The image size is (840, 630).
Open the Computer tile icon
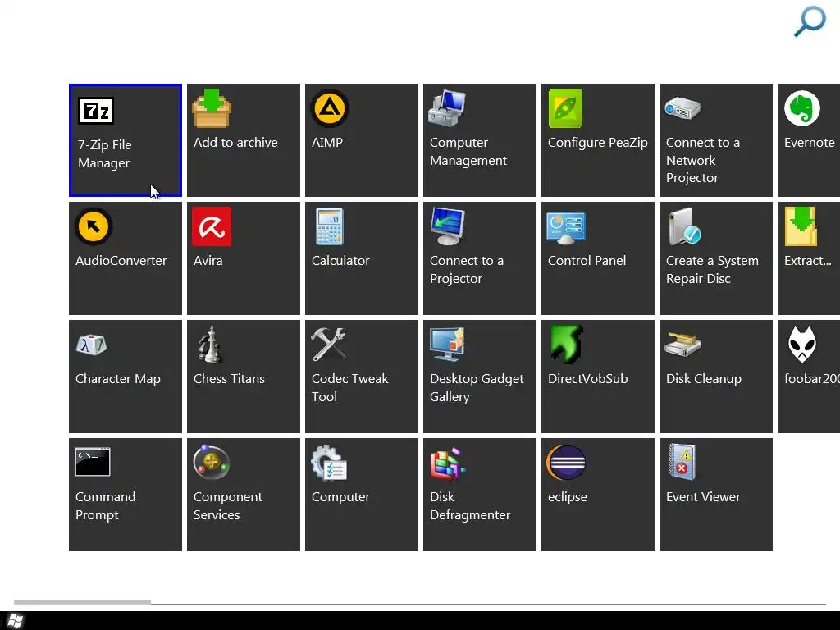[x=329, y=463]
